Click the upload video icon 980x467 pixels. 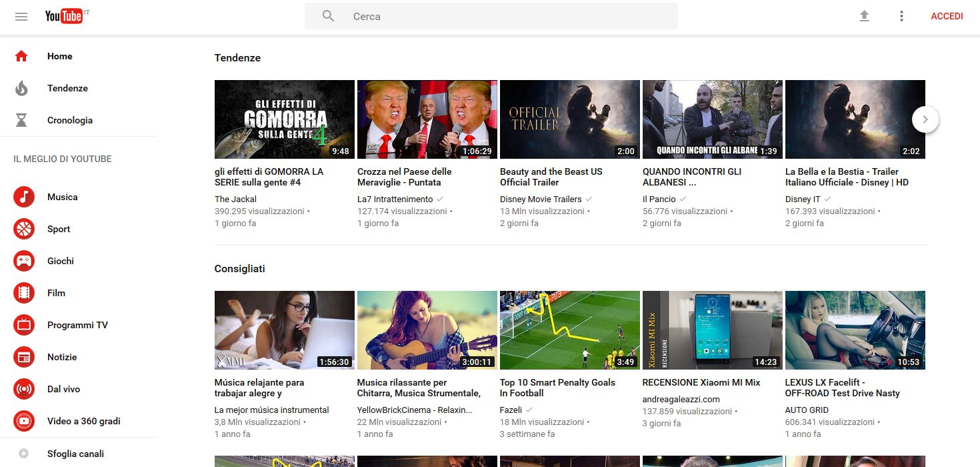click(864, 16)
